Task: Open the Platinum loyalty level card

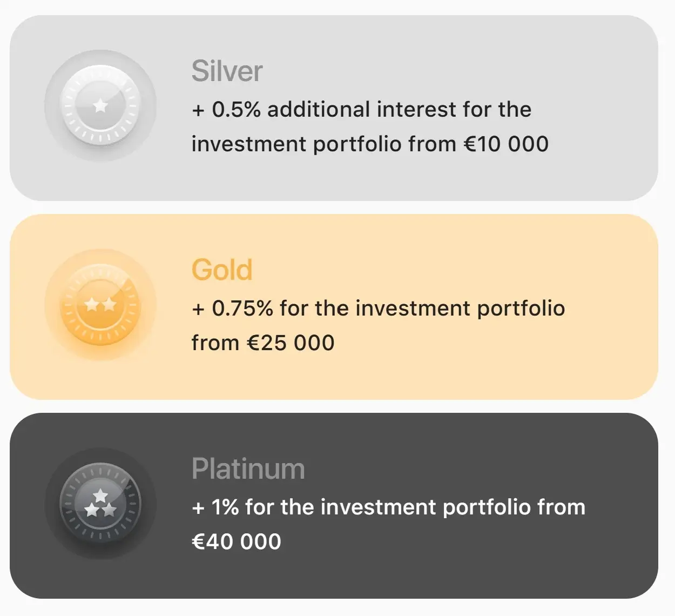Action: coord(334,506)
